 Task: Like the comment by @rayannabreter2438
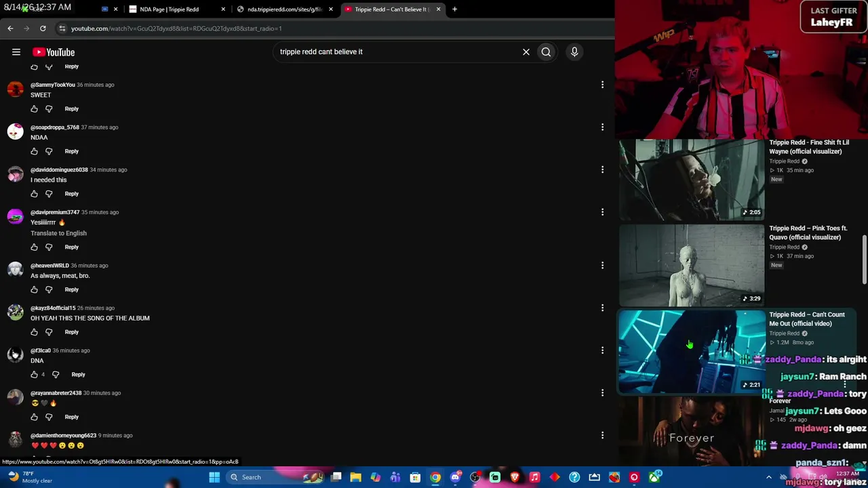tap(34, 417)
